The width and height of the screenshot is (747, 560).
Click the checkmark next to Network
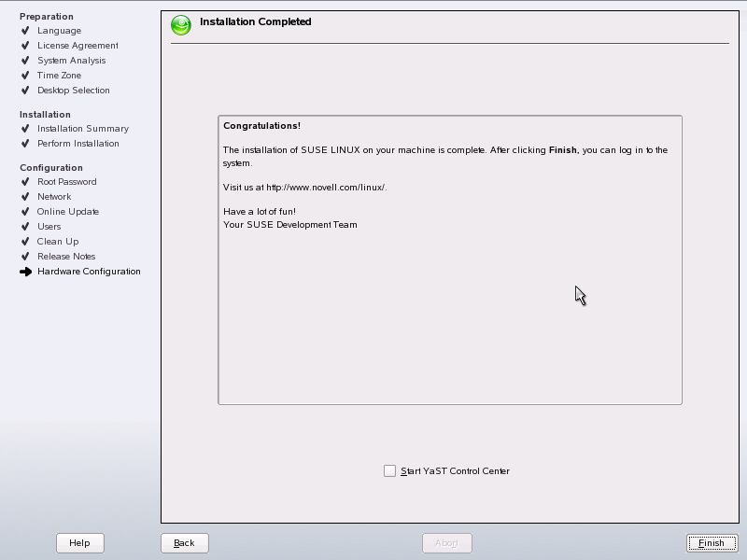point(25,197)
